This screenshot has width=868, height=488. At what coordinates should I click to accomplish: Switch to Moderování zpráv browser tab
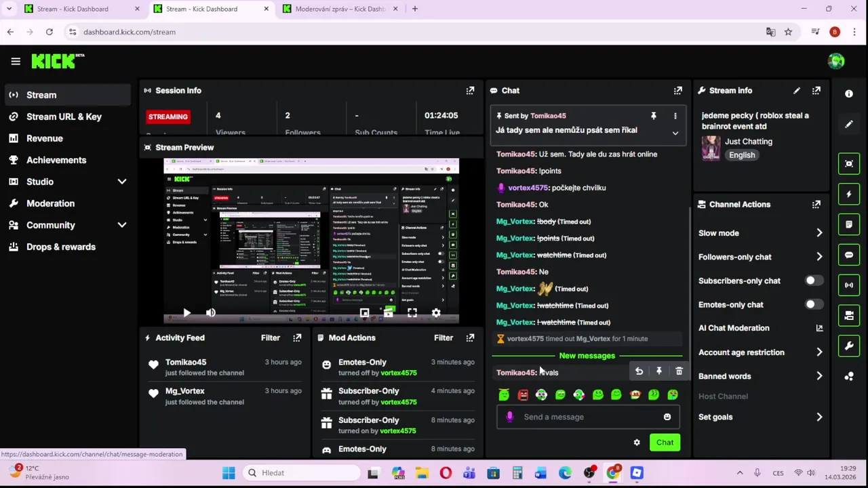pyautogui.click(x=339, y=9)
